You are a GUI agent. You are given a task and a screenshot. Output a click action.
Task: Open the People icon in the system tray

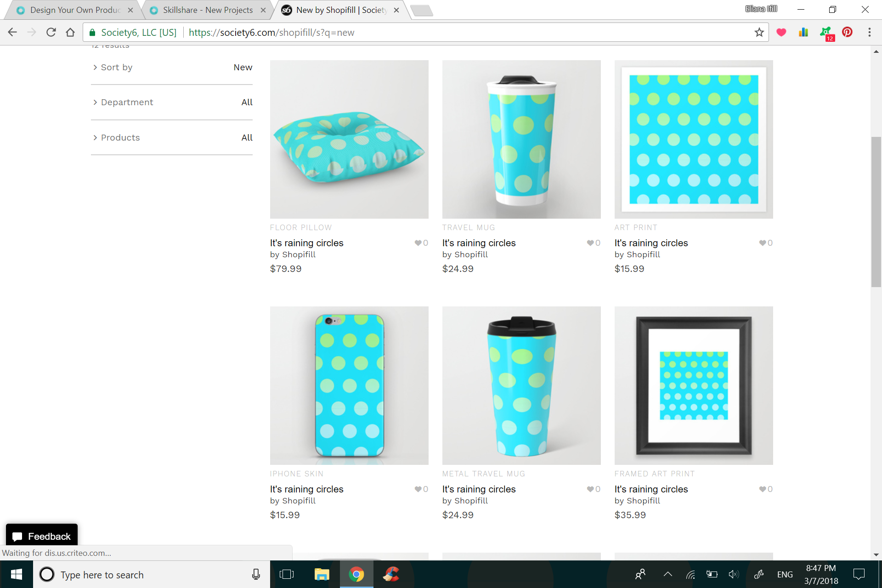[x=640, y=574]
